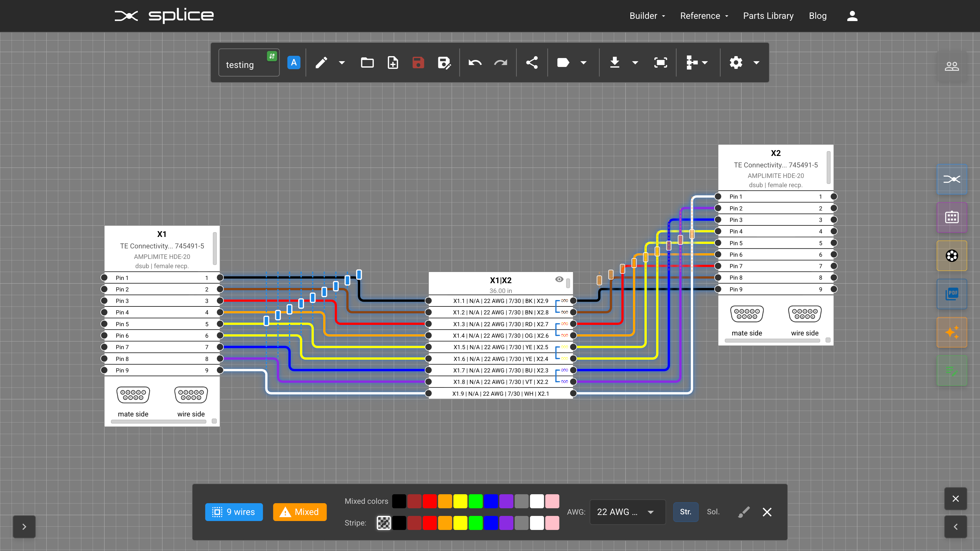Open the PDF export panel
980x551 pixels.
tap(952, 294)
